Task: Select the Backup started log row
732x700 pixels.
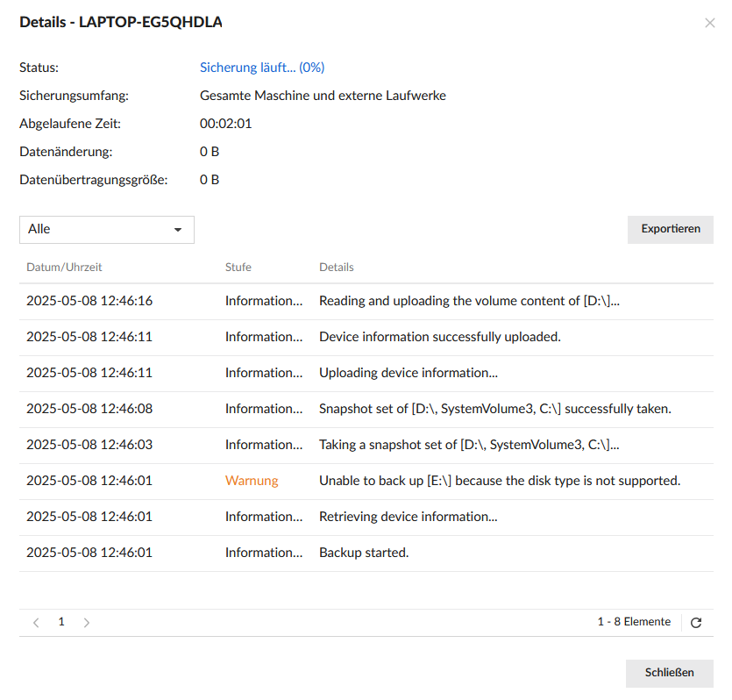Action: point(366,554)
